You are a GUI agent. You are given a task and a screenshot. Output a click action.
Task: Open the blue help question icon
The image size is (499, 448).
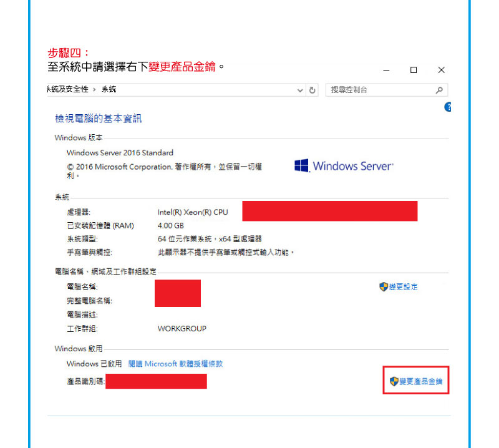pyautogui.click(x=447, y=107)
